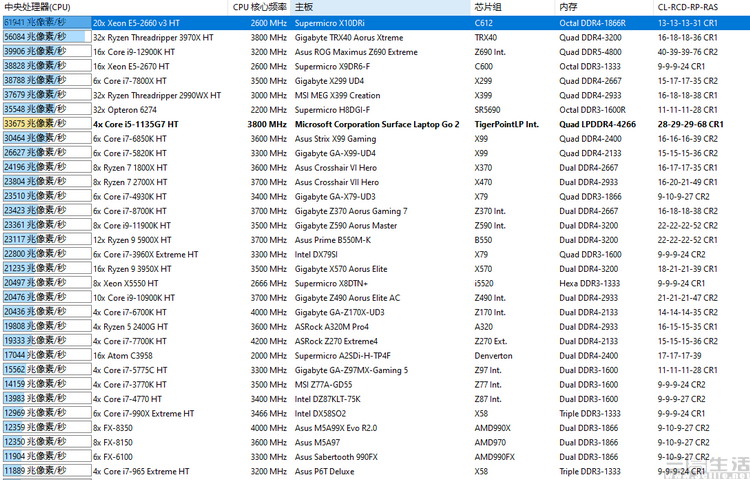The width and height of the screenshot is (750, 480).
Task: Click the 56084 兆像素/秒 score bar
Action: (46, 37)
